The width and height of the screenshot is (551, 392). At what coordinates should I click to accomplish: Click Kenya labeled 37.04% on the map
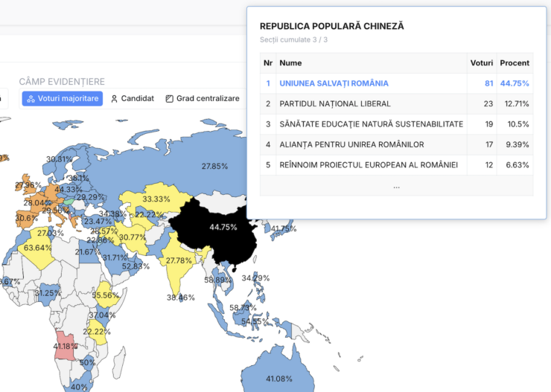tap(104, 316)
